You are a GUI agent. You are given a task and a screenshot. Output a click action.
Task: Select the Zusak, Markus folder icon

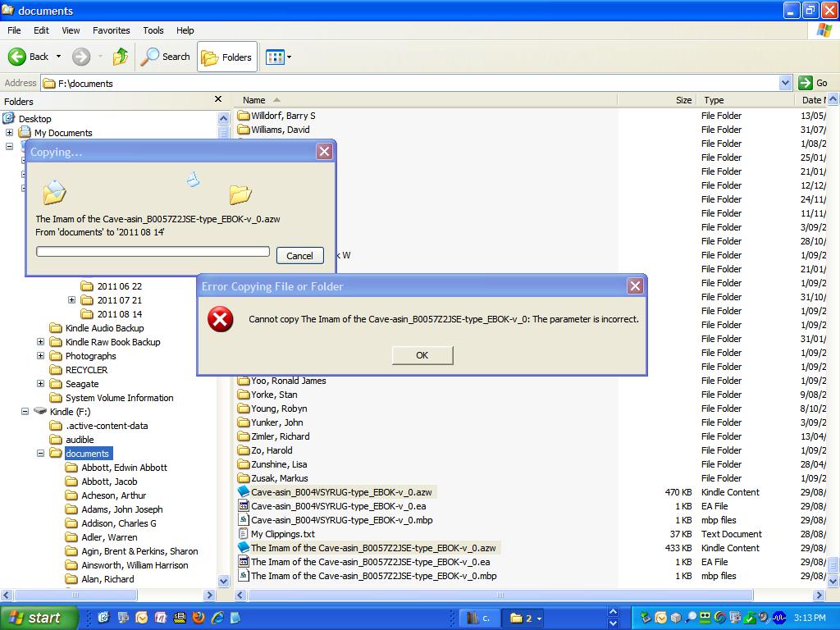[x=243, y=478]
